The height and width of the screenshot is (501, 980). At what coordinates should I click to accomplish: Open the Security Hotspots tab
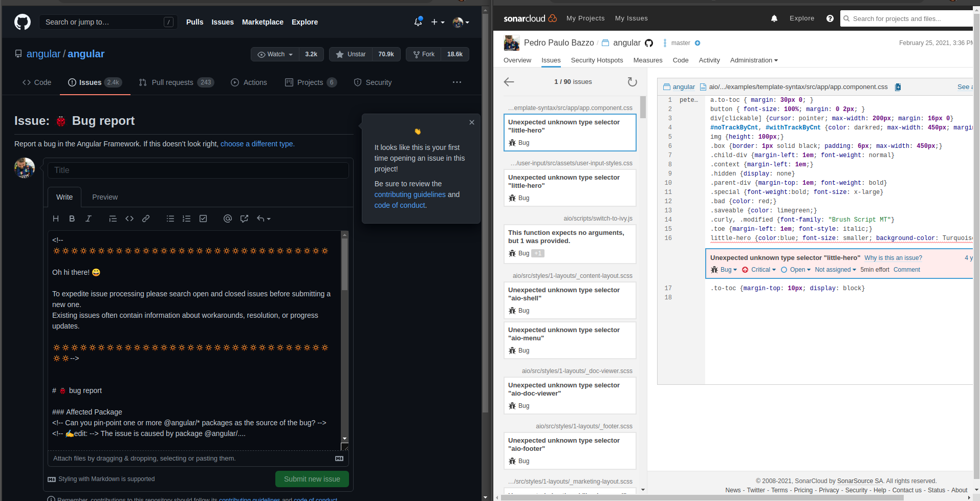tap(597, 60)
